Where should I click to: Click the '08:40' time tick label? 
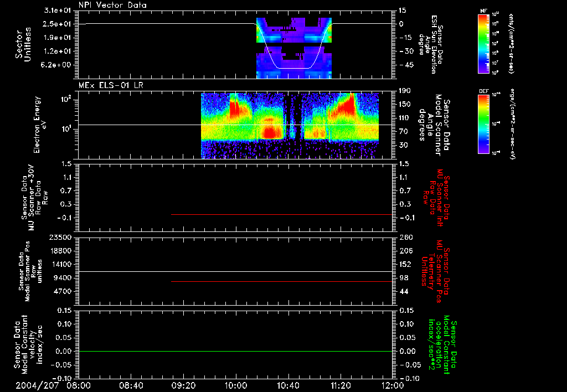pyautogui.click(x=131, y=386)
